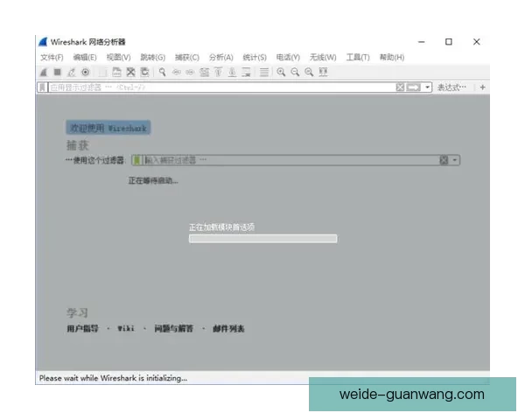The image size is (525, 420).
Task: Click the green capture filter bookmark
Action: [x=137, y=160]
